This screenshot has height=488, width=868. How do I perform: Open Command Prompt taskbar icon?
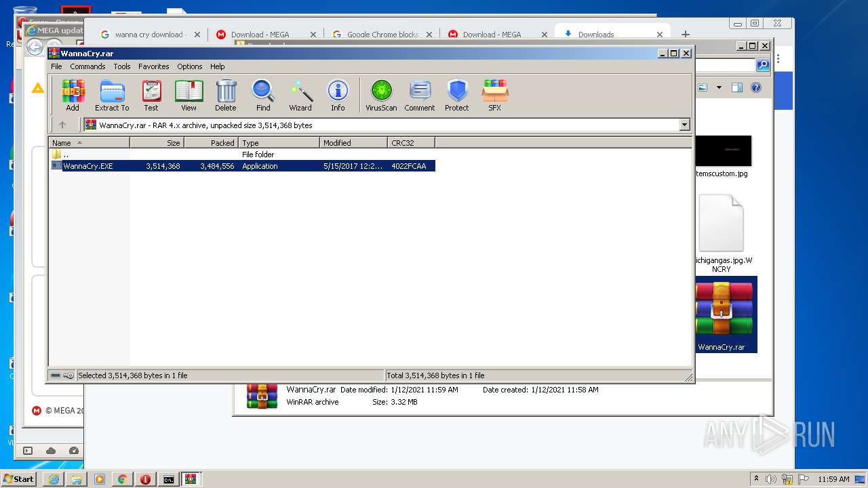168,479
